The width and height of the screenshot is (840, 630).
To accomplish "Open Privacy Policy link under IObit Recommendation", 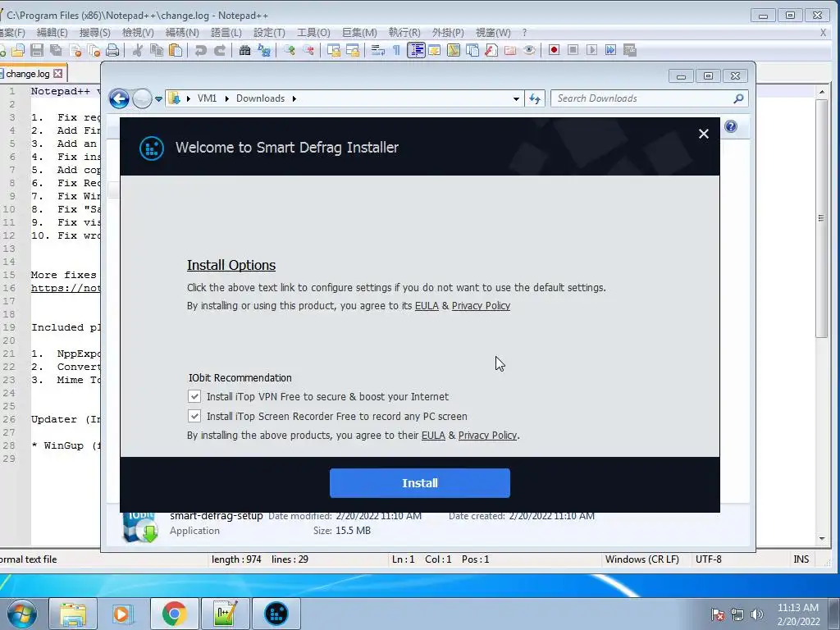I will coord(487,436).
